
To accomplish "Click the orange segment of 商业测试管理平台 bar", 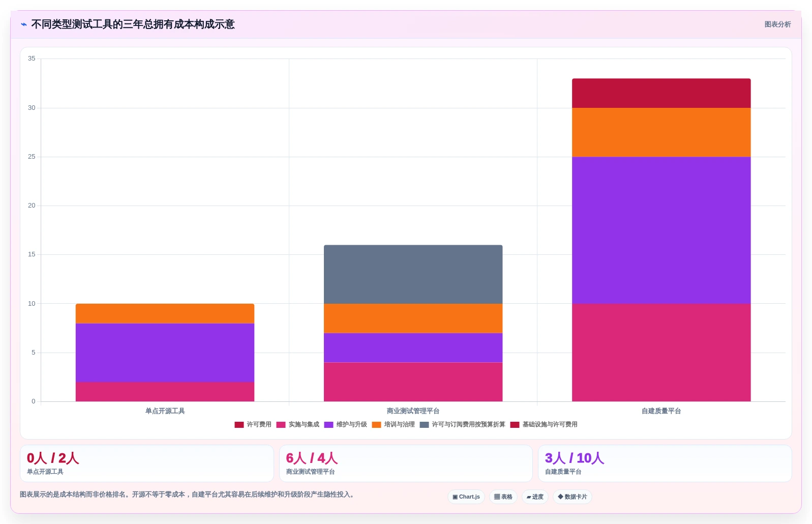I will coord(413,318).
